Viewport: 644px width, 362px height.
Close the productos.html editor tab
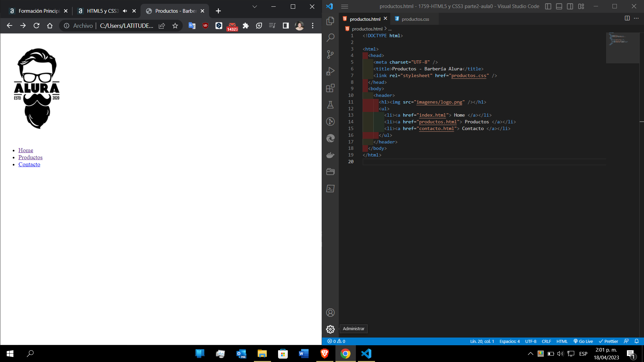point(385,19)
